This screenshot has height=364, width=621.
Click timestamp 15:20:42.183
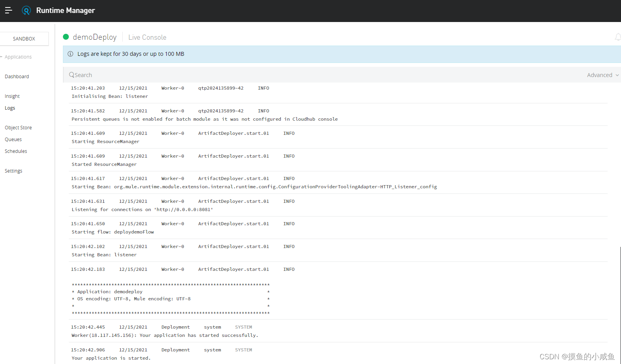88,269
